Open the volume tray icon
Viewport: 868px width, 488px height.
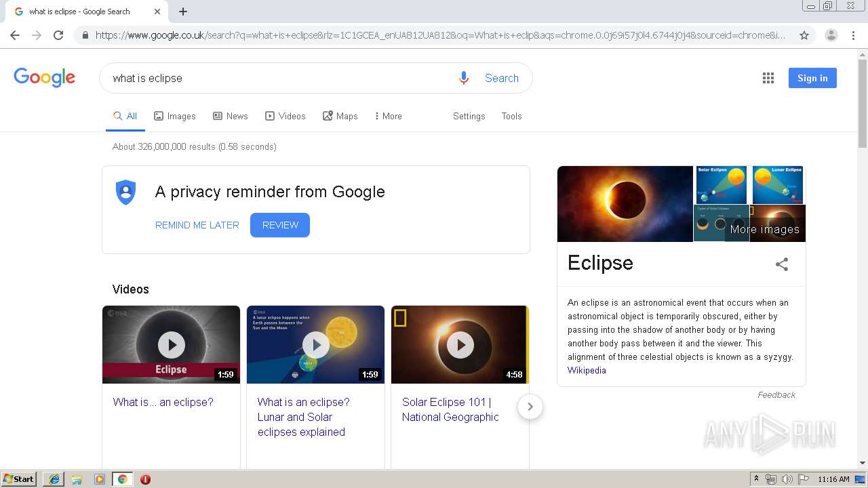[787, 479]
